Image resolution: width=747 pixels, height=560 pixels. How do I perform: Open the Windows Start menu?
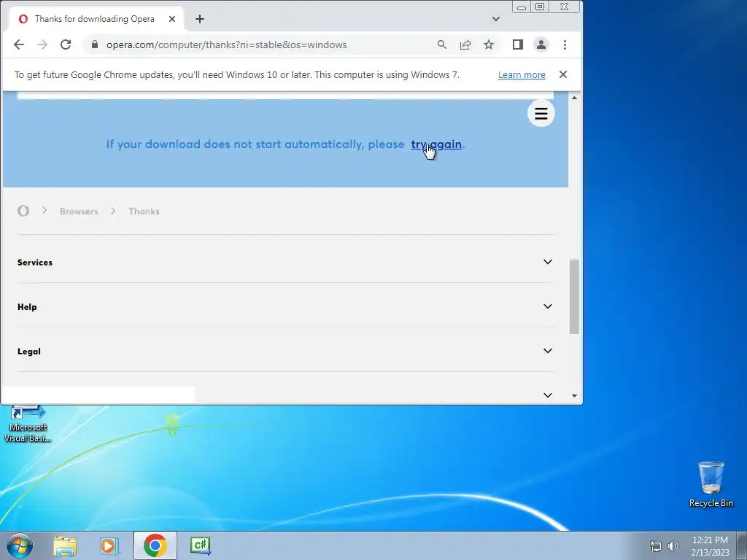pos(20,545)
